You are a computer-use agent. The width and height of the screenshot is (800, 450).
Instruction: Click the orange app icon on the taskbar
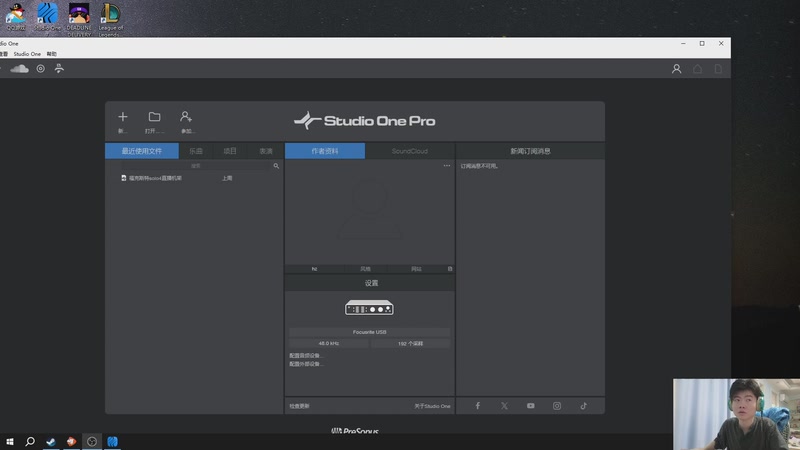tap(71, 441)
